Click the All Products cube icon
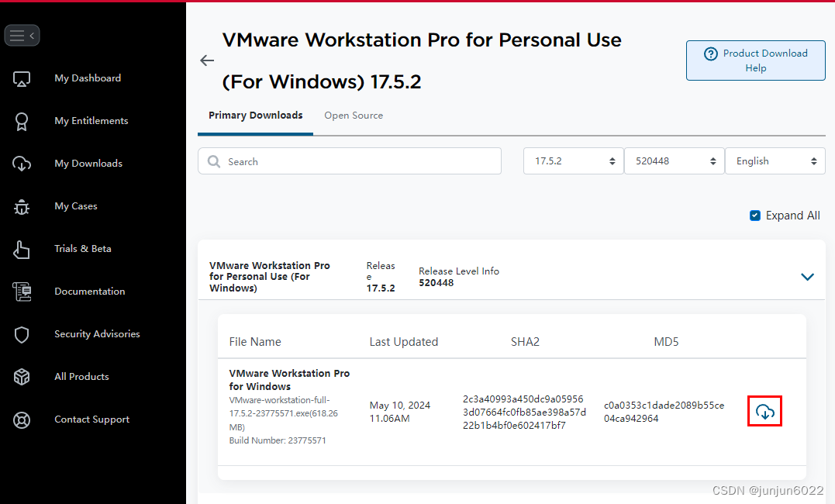This screenshot has height=504, width=835. pos(21,377)
